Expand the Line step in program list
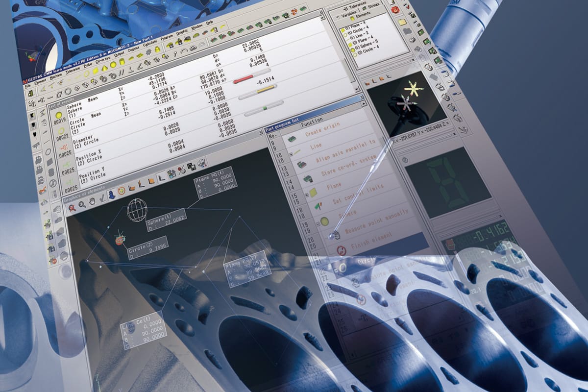 (x=291, y=154)
